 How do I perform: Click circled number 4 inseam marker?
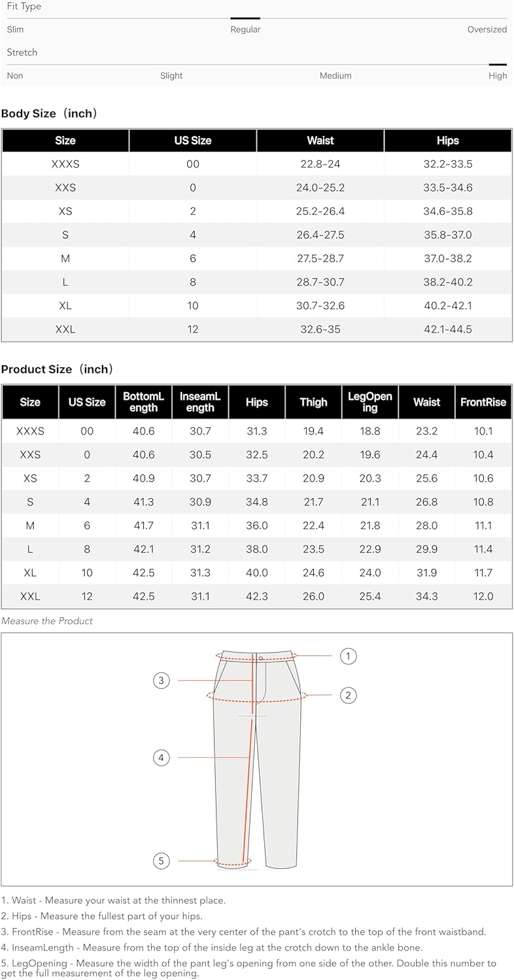click(x=162, y=758)
